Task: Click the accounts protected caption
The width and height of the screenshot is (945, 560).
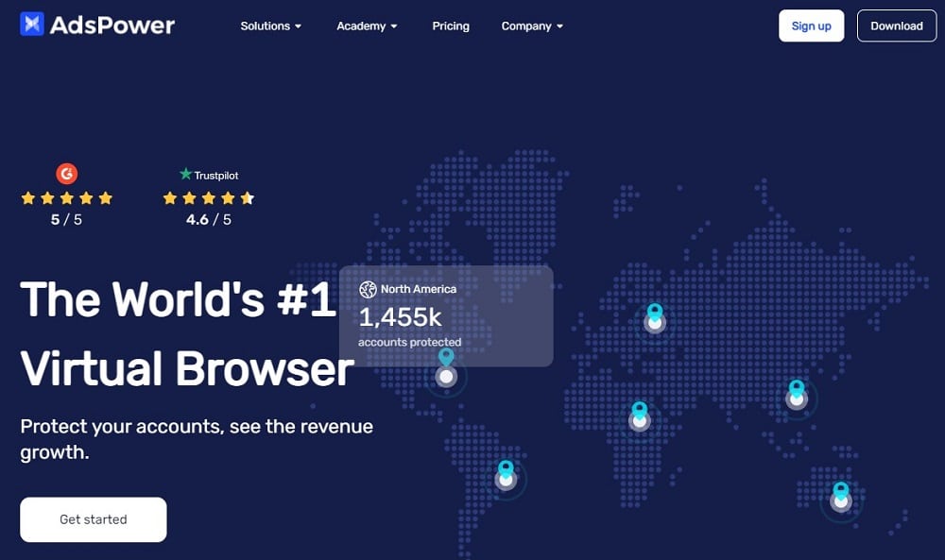Action: pos(410,342)
